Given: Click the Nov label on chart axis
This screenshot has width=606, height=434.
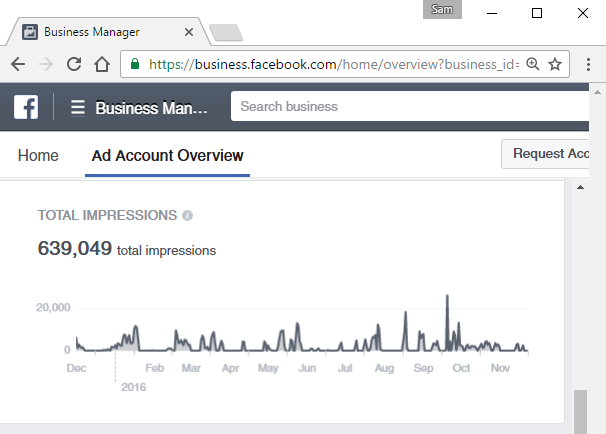Looking at the screenshot, I should coord(500,368).
